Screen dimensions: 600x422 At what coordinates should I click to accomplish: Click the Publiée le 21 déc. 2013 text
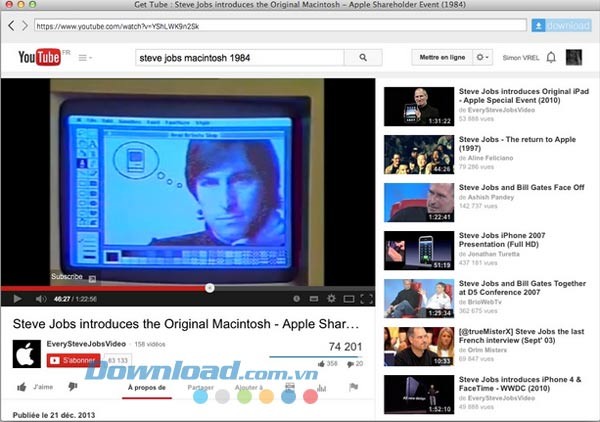54,415
